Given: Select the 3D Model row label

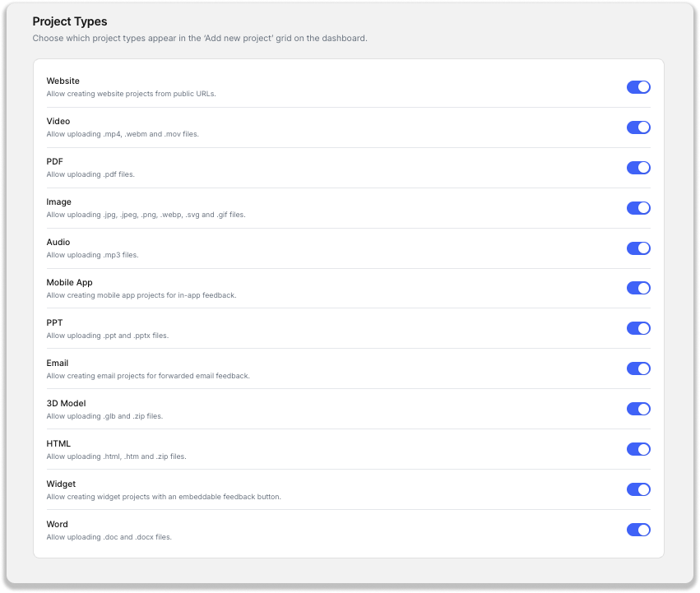Looking at the screenshot, I should (x=66, y=403).
